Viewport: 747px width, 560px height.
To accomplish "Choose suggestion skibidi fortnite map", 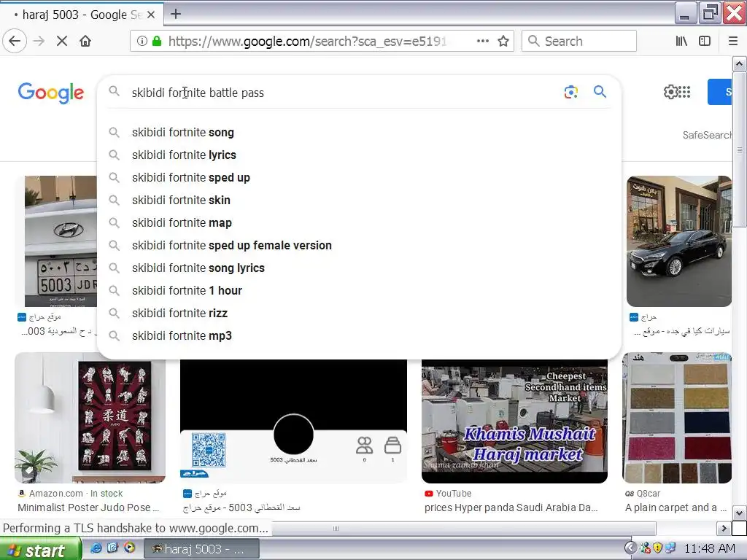I will [x=359, y=223].
